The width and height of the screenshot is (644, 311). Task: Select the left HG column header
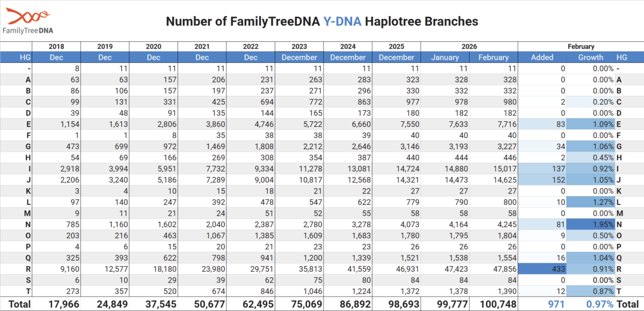pos(25,57)
